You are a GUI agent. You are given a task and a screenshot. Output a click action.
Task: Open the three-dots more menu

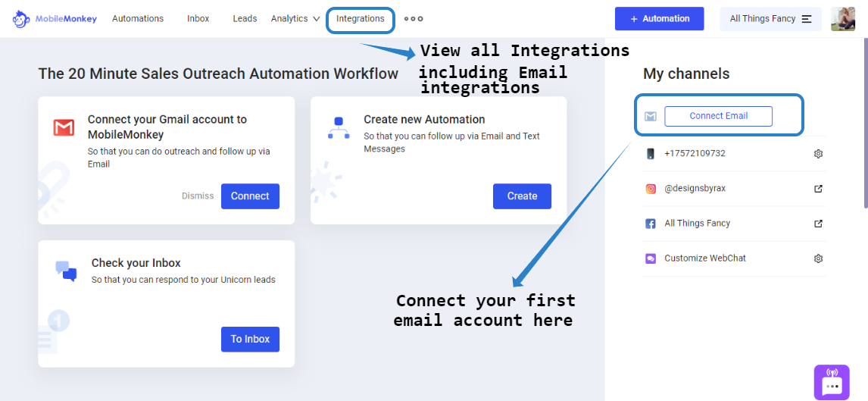(x=414, y=19)
